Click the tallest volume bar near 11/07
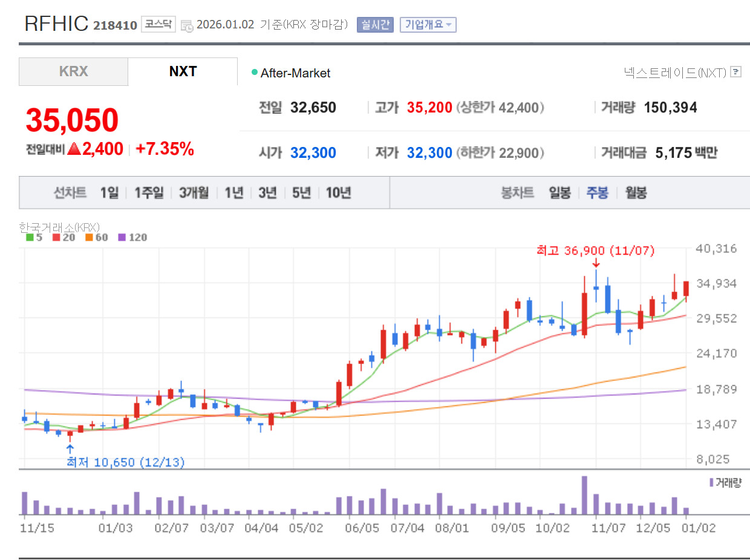Screen dimensions: 750x560 coord(584,495)
